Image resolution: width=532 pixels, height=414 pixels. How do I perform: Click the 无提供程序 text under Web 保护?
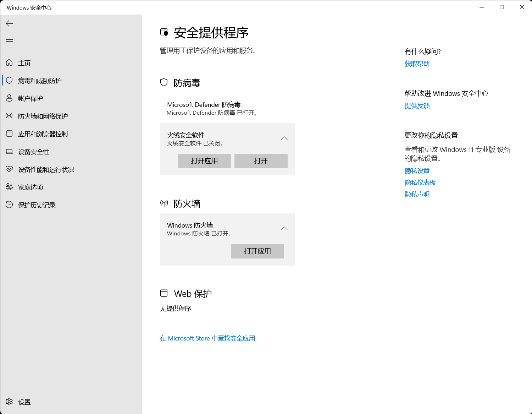(176, 309)
